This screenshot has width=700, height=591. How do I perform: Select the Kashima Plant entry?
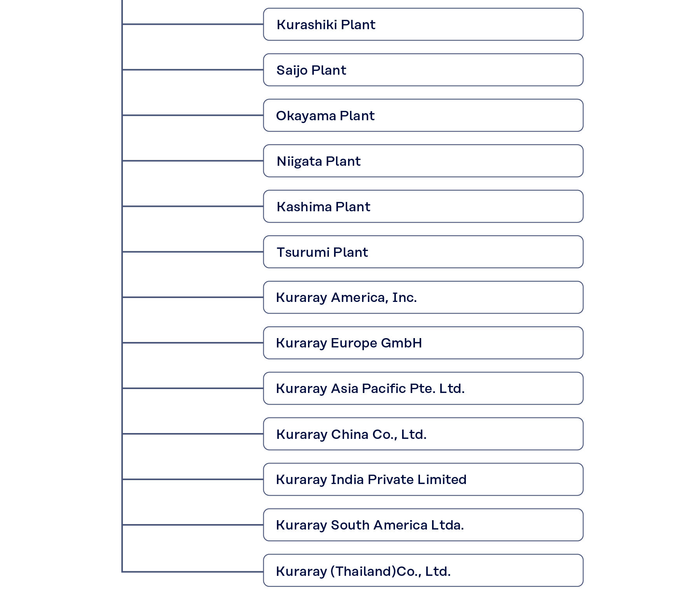click(x=423, y=207)
